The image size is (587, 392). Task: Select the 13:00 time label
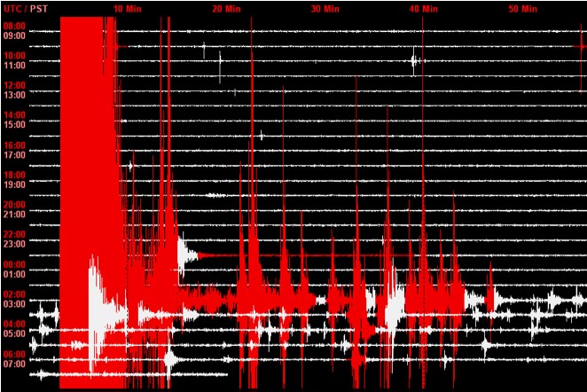tap(14, 95)
